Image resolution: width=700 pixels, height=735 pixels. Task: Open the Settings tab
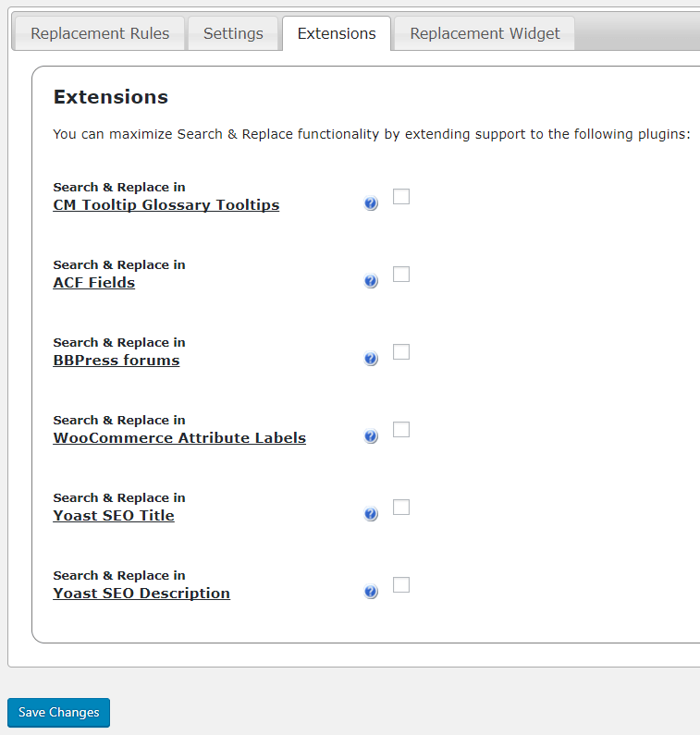click(233, 33)
